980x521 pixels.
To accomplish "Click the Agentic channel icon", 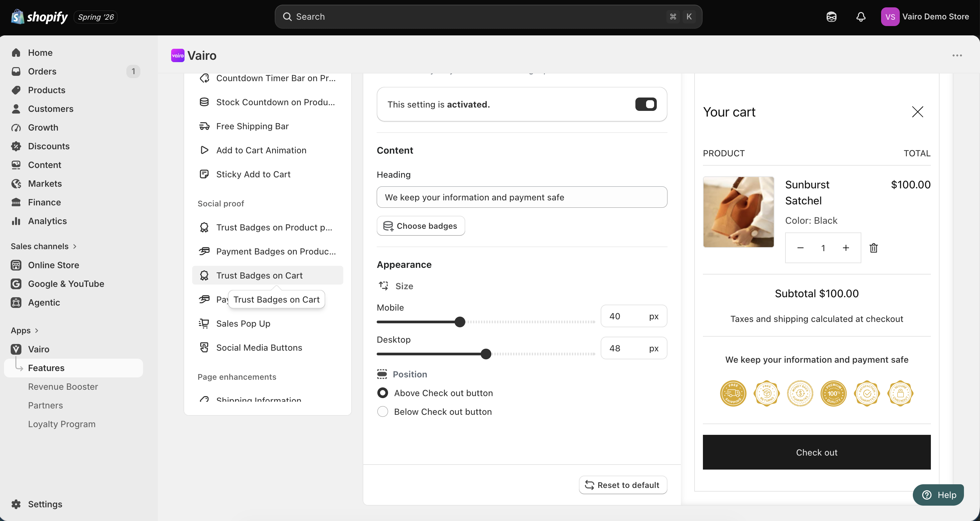I will (16, 303).
